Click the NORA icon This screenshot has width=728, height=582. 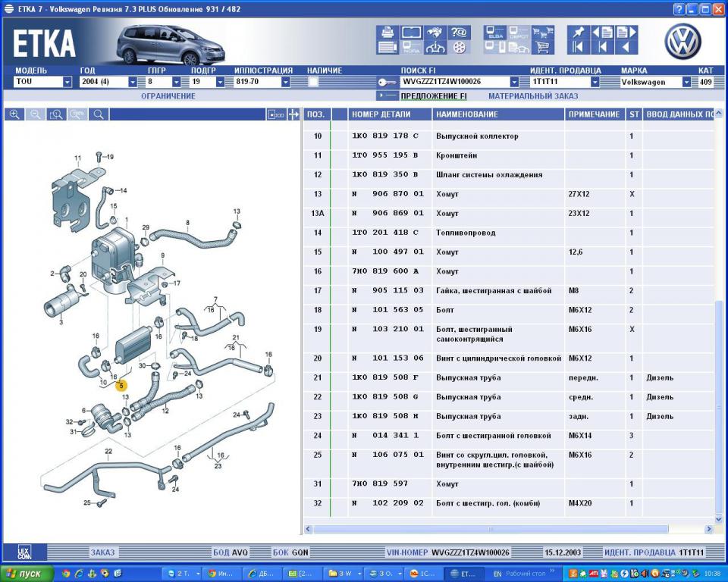pyautogui.click(x=411, y=47)
